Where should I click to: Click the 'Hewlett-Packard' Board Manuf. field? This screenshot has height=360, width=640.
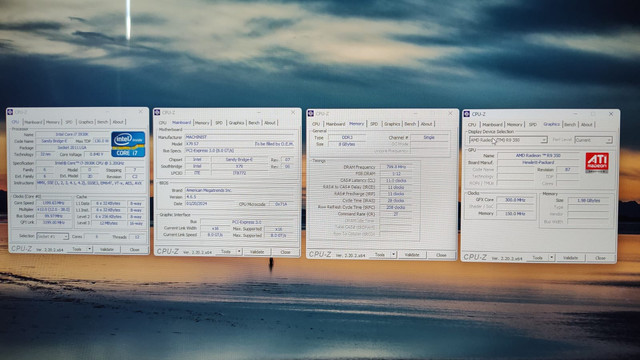pos(538,162)
